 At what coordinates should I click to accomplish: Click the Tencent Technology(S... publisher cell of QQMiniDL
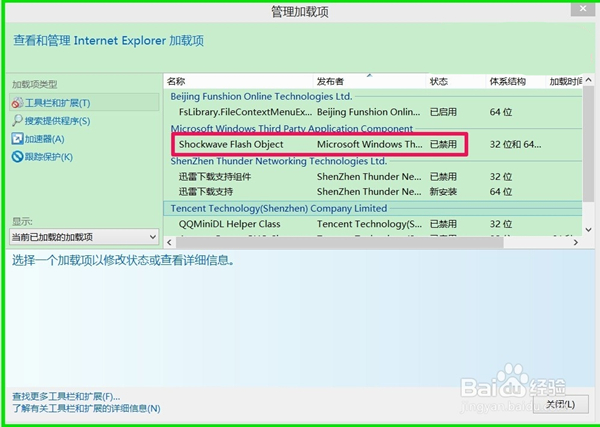(369, 224)
